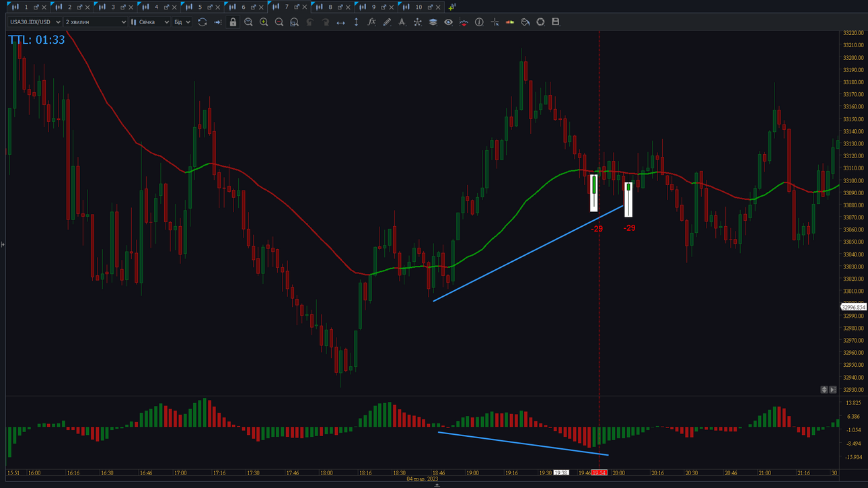Zoom out of the chart
Screen dimensions: 868x488
[279, 22]
